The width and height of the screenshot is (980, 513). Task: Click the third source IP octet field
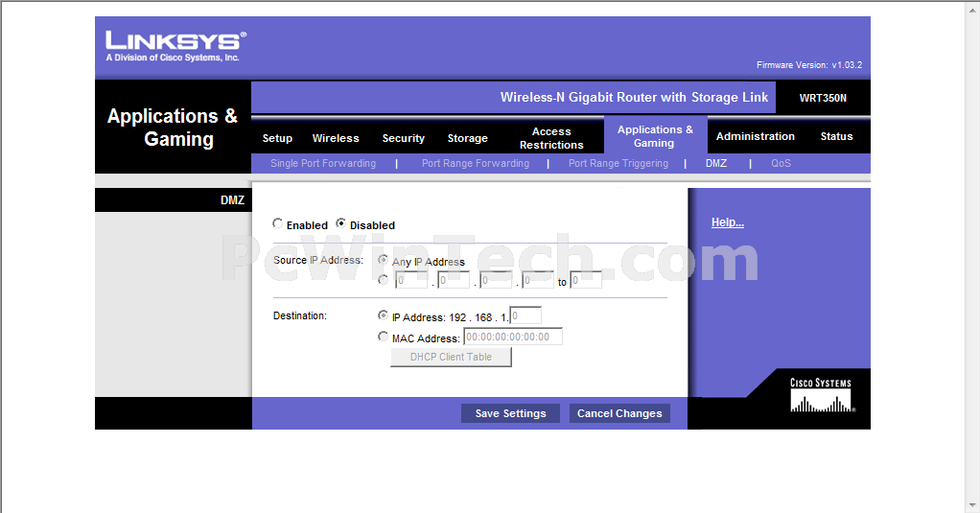pyautogui.click(x=496, y=280)
